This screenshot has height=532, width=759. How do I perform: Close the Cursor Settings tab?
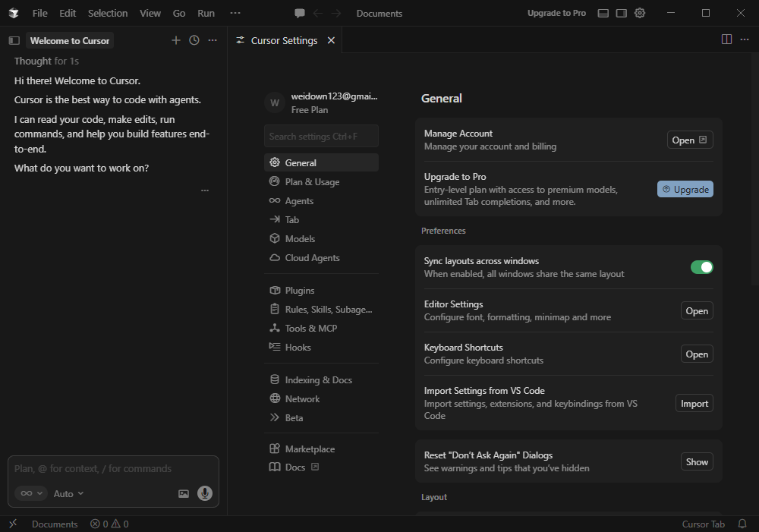[331, 40]
